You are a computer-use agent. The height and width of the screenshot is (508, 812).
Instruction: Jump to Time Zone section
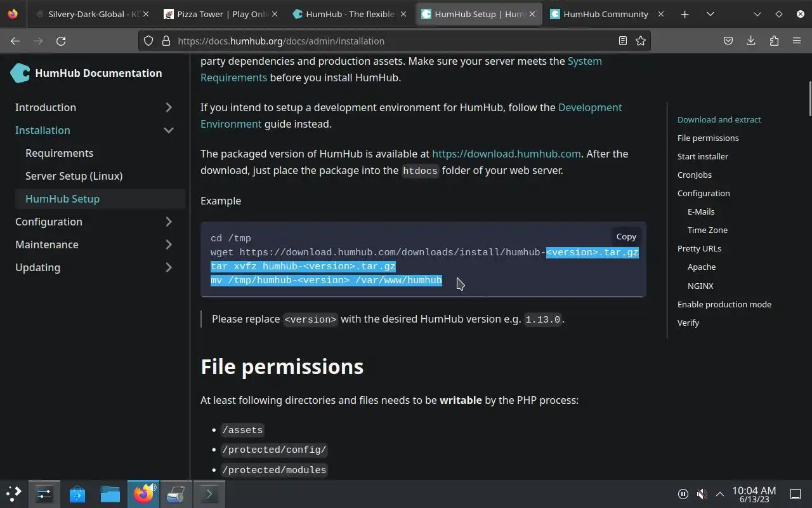pos(707,230)
